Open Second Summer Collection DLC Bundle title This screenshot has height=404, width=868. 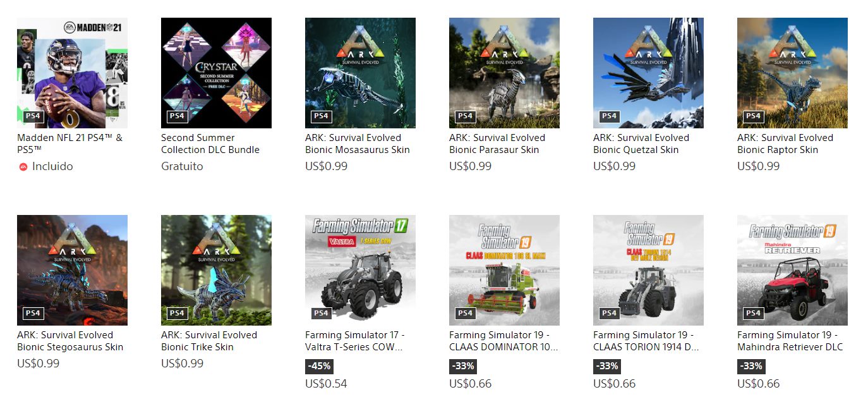coord(210,144)
